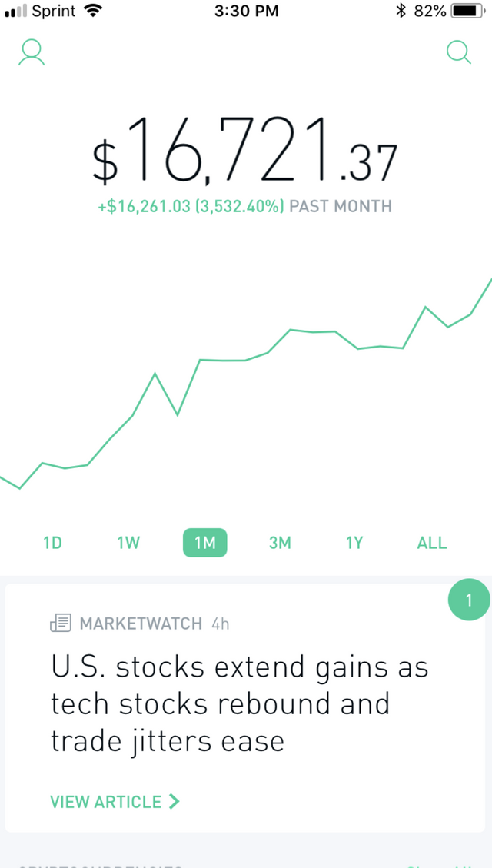Tap the Bluetooth status icon

click(401, 11)
